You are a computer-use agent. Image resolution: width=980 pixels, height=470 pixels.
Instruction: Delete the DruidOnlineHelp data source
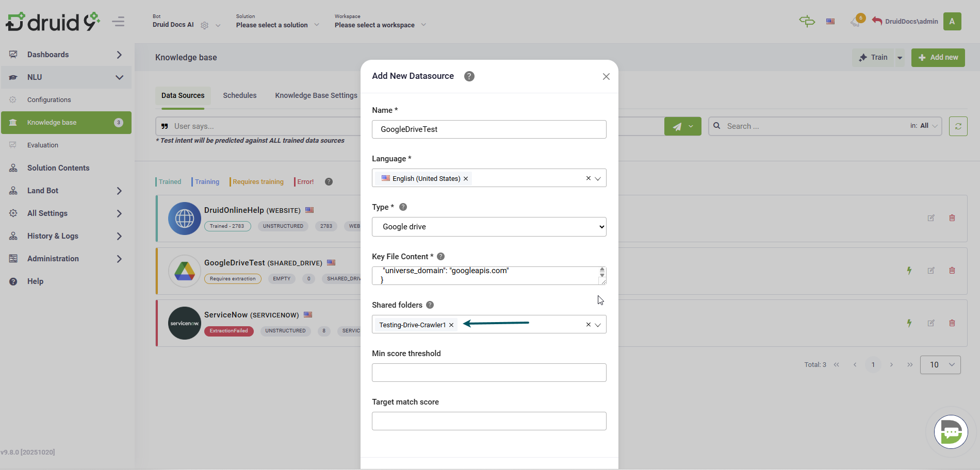coord(952,218)
